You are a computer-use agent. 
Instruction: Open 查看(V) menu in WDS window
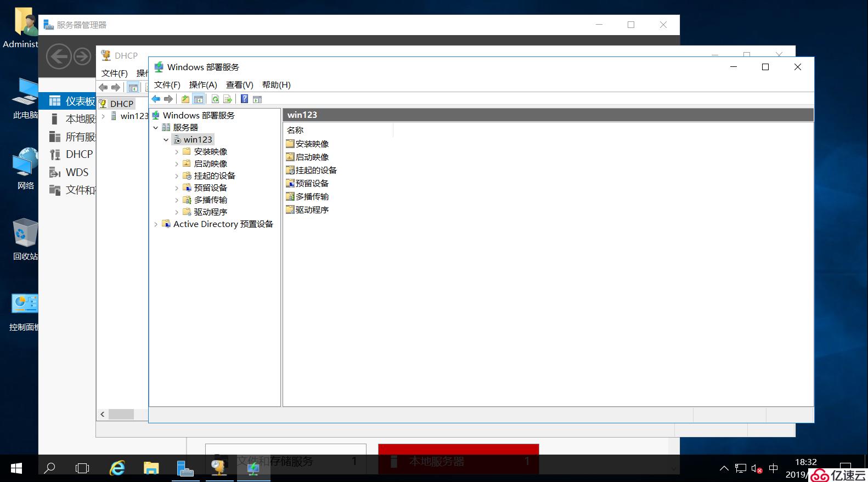[x=240, y=84]
